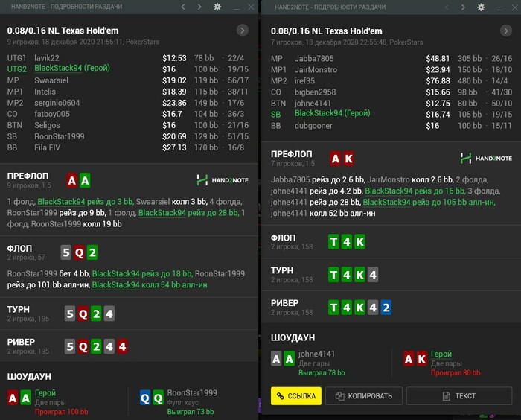
Task: Go to next hand in right window
Action: click(463, 7)
